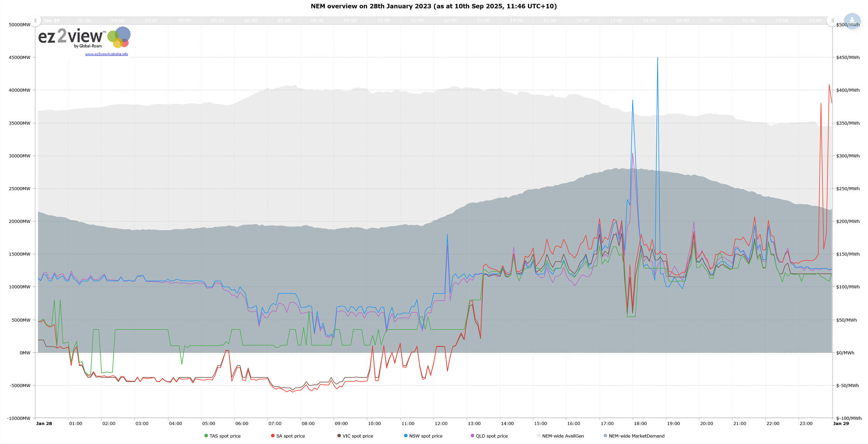
Task: Click the 12:00 x-axis label
Action: click(x=441, y=423)
